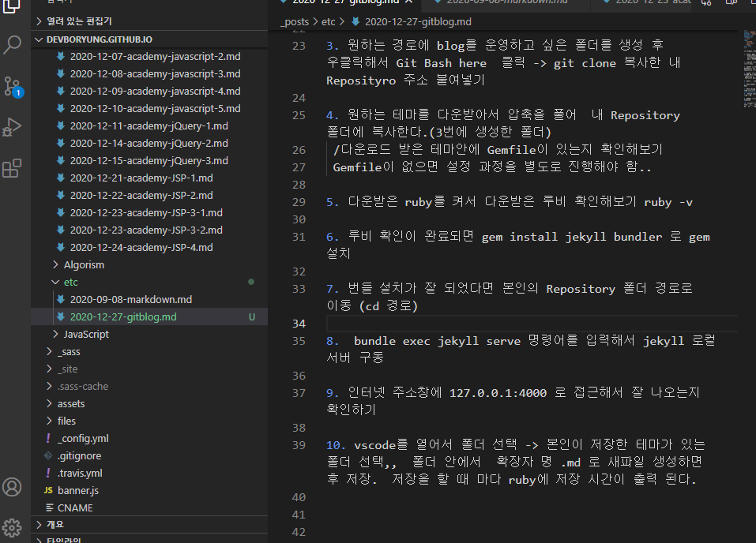Open the Search view in activity bar
756x543 pixels.
12,44
